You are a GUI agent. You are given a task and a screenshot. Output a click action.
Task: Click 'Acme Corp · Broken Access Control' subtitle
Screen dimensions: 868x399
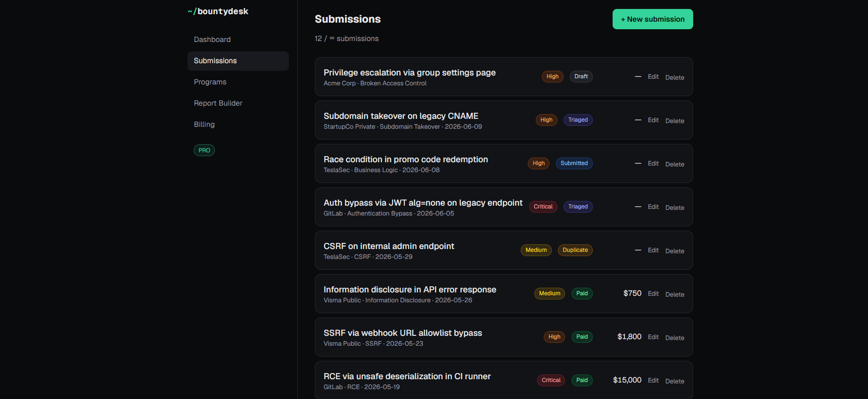375,83
